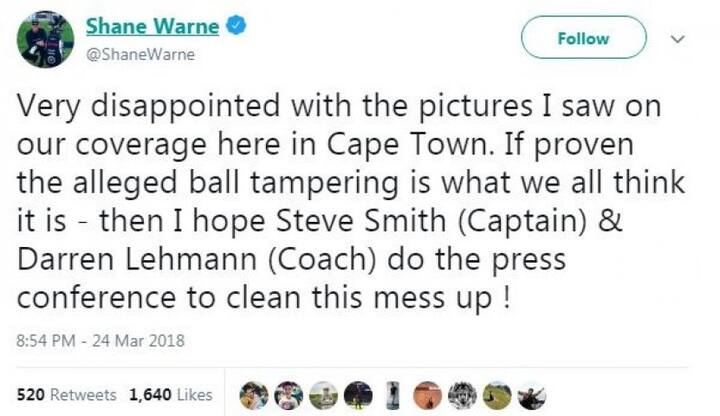
Task: Follow Shane Warne with the Follow button
Action: point(584,38)
